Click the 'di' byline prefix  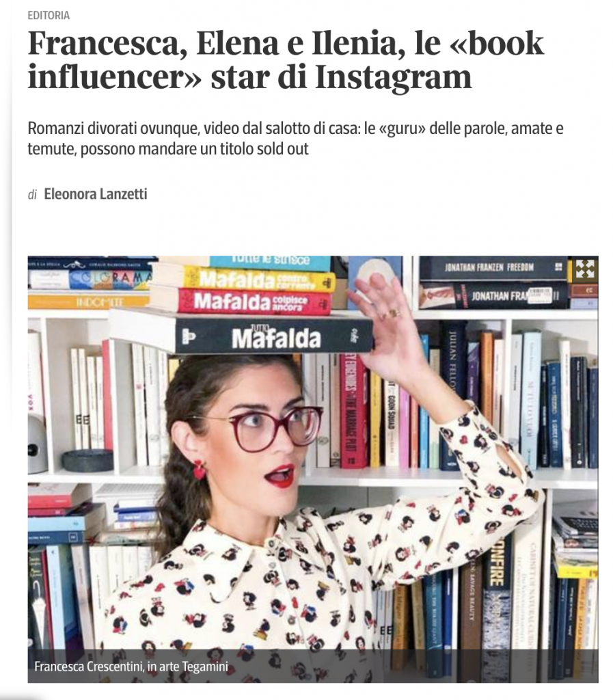[x=32, y=195]
